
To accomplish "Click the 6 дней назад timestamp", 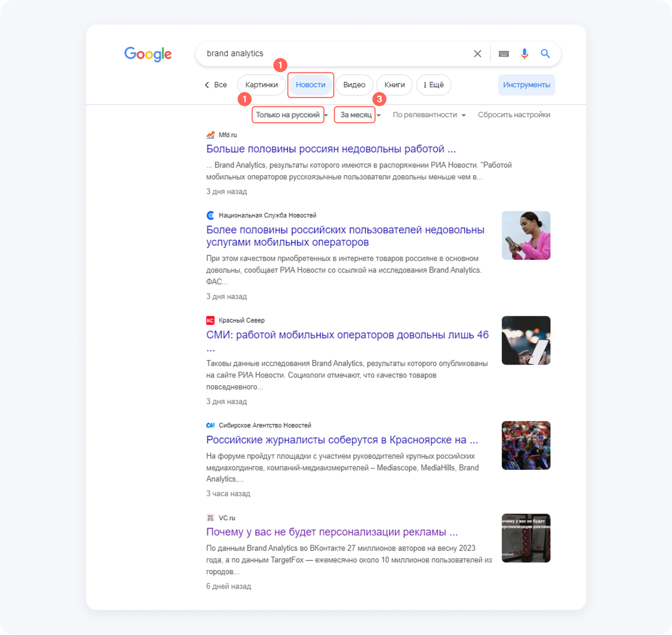I will pyautogui.click(x=228, y=586).
